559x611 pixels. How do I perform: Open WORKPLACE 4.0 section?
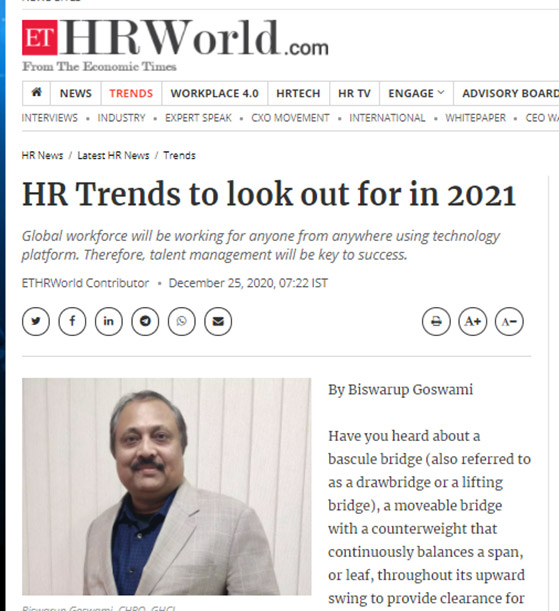pyautogui.click(x=215, y=94)
